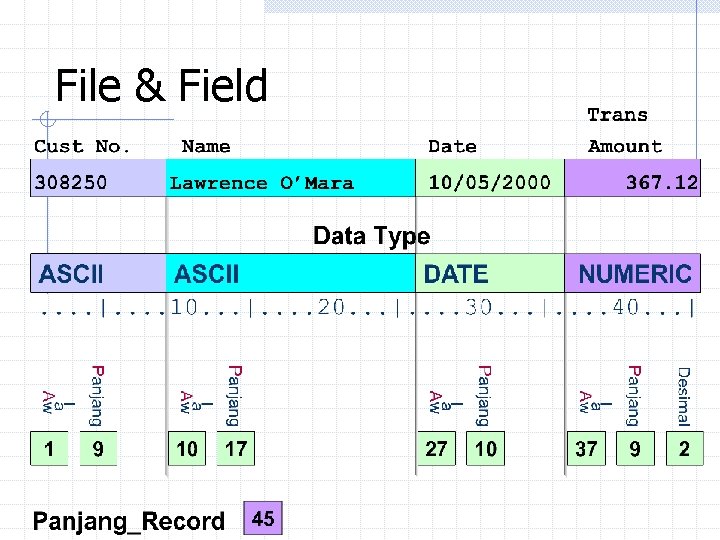The height and width of the screenshot is (540, 720).
Task: Click the Panjang label beside the Desimal label
Action: tap(635, 396)
